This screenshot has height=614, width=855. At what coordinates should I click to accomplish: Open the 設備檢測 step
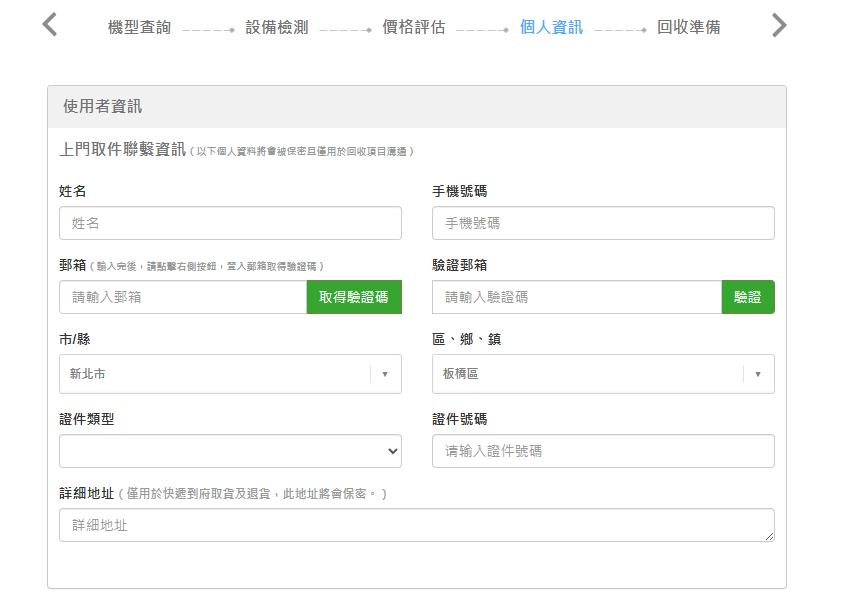pyautogui.click(x=277, y=27)
